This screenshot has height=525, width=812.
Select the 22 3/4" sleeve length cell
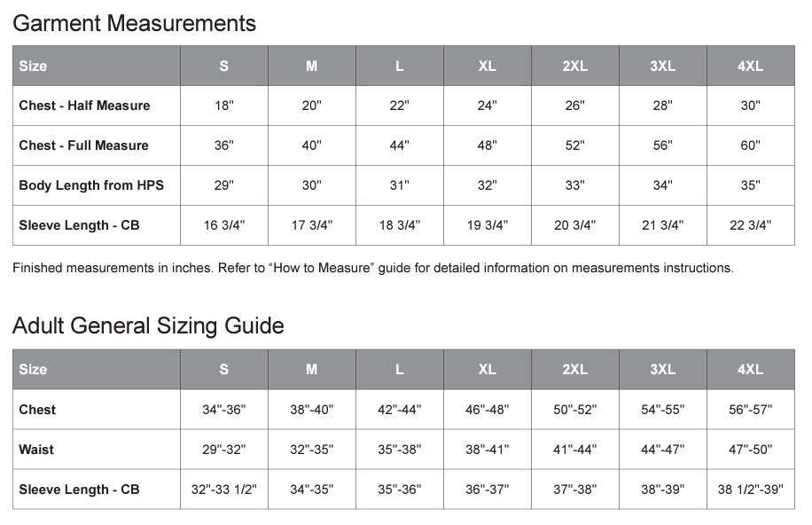pyautogui.click(x=750, y=225)
